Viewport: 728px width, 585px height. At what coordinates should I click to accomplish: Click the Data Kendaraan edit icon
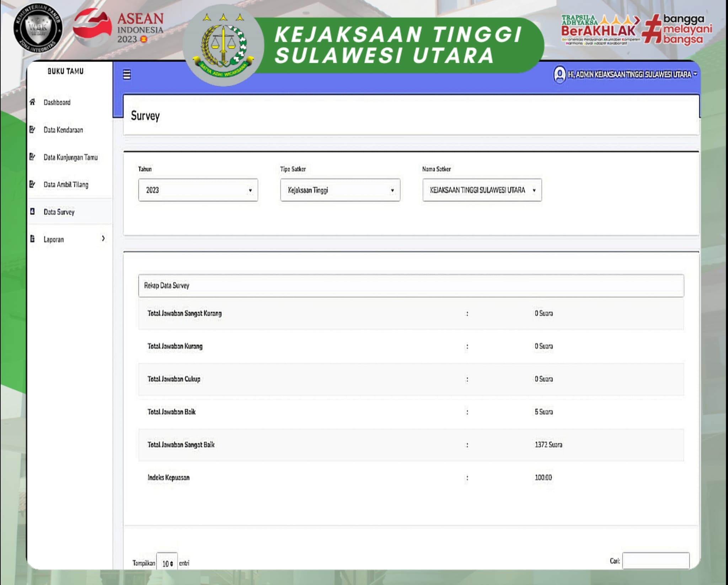32,129
